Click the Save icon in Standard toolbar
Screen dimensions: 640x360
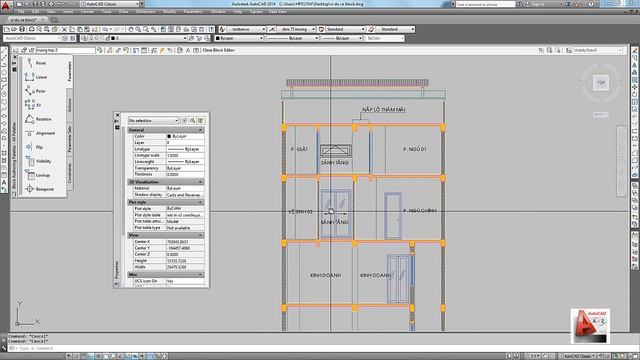pos(22,29)
